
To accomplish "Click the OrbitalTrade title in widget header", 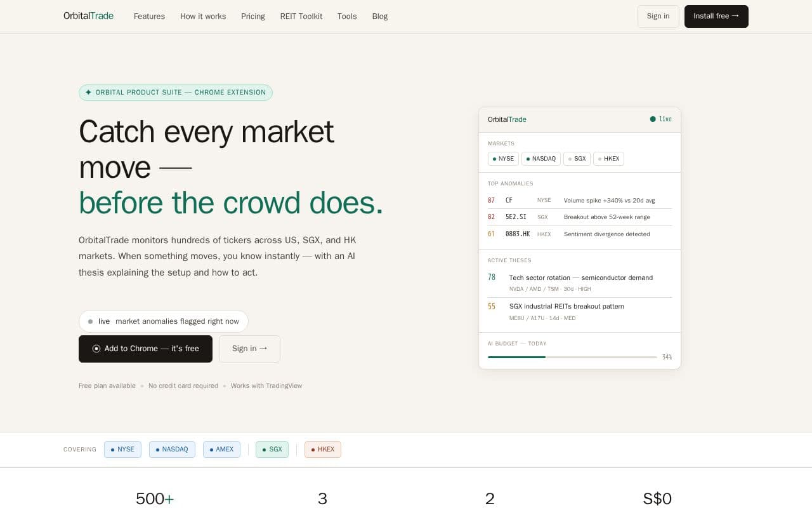I will pos(507,119).
